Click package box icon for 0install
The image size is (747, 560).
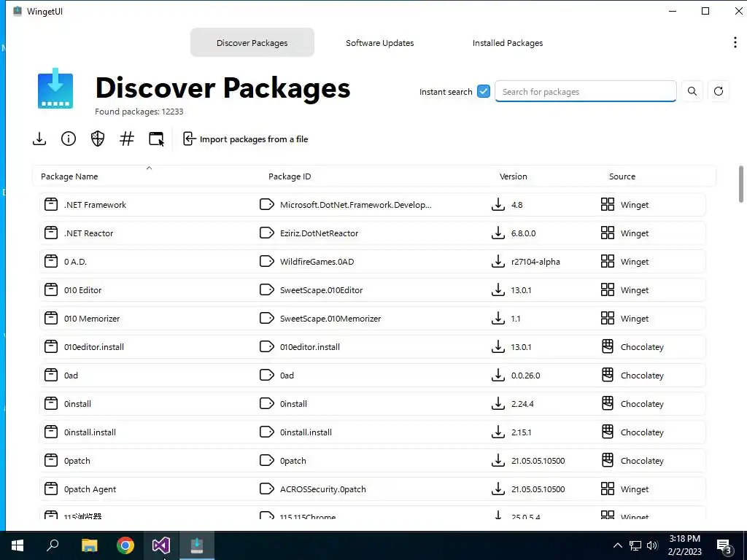click(x=51, y=403)
